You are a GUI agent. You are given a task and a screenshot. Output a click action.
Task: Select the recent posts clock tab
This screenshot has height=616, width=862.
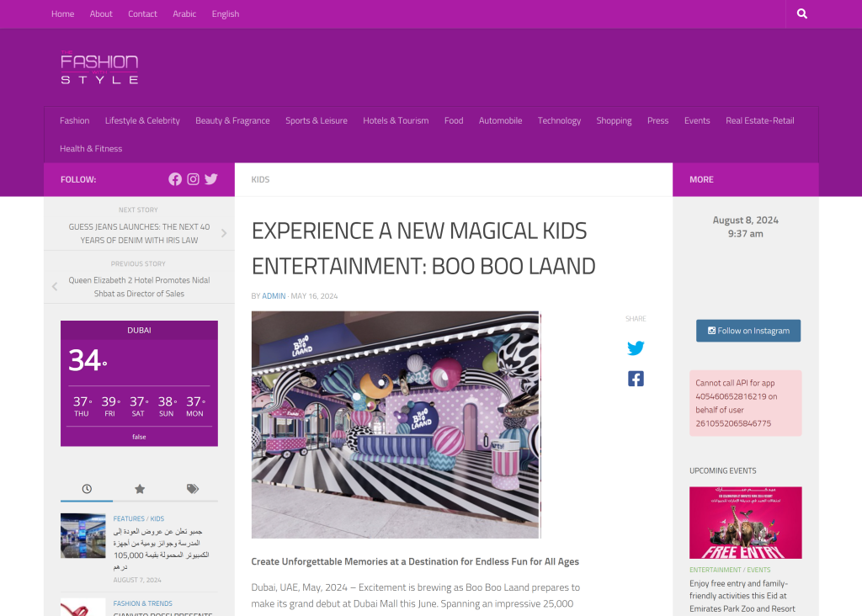click(87, 489)
